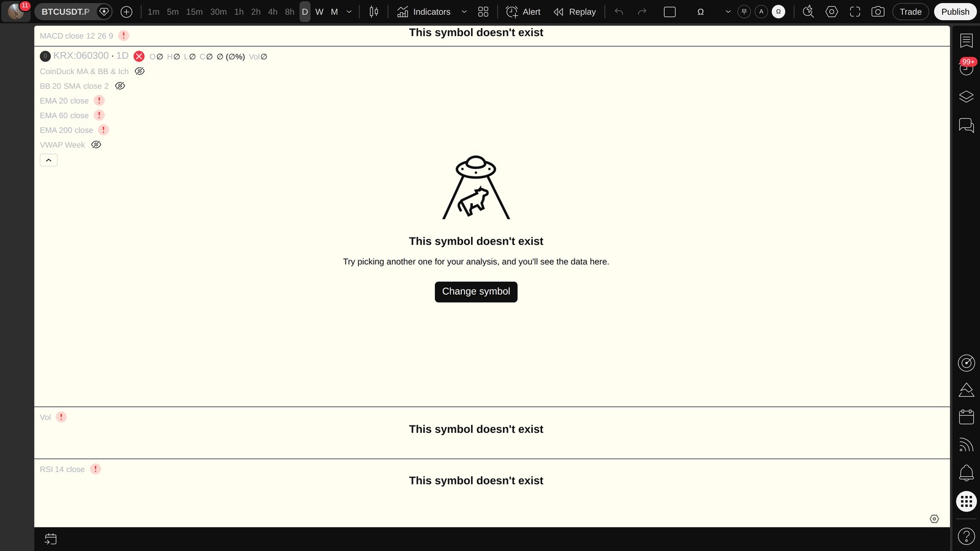Start bar Replay mode
980x551 pixels.
click(x=575, y=12)
